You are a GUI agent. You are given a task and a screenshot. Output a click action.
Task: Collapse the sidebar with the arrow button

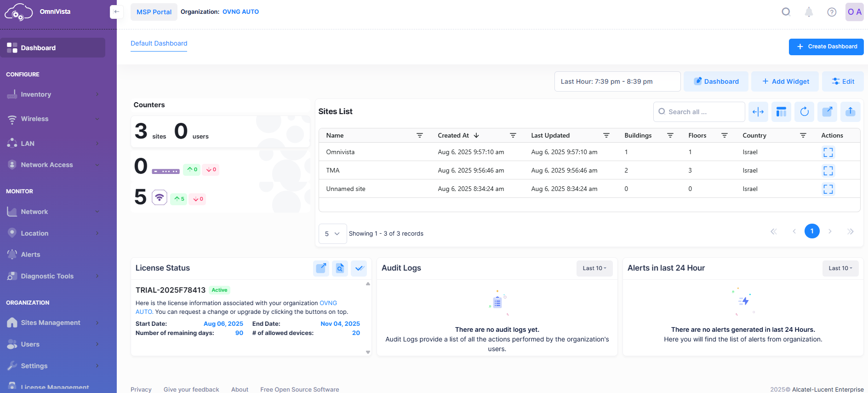[116, 12]
